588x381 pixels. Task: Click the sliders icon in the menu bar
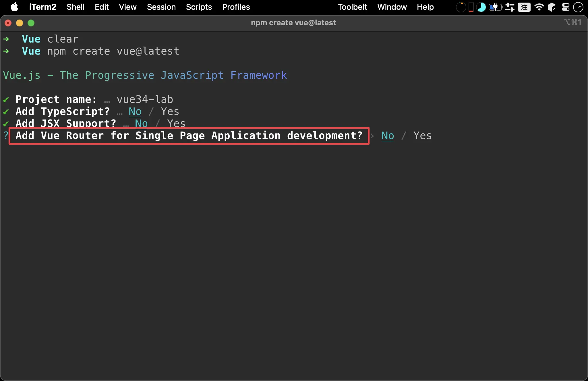510,7
